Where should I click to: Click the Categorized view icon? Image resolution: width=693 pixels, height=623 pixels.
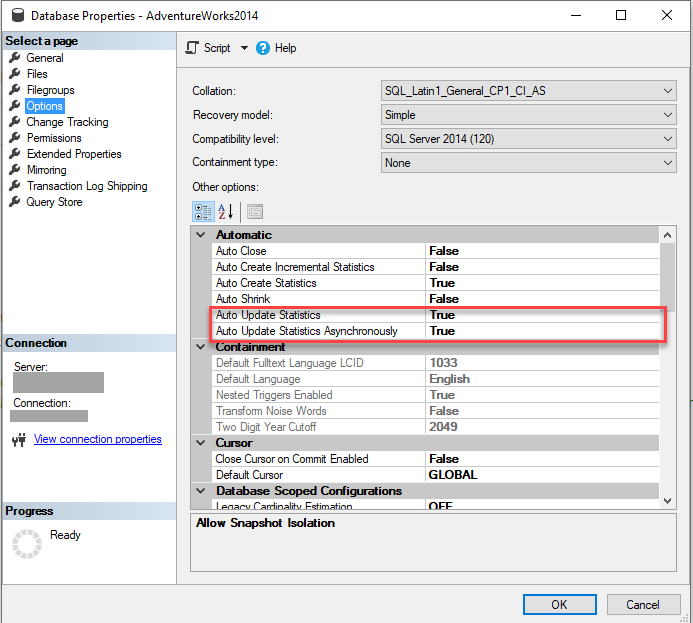click(201, 211)
